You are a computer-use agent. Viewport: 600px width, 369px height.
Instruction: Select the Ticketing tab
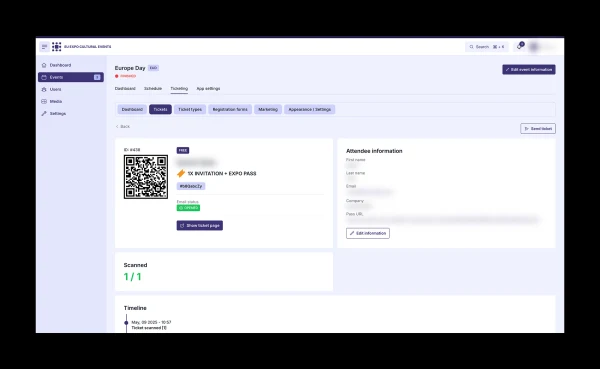point(179,88)
